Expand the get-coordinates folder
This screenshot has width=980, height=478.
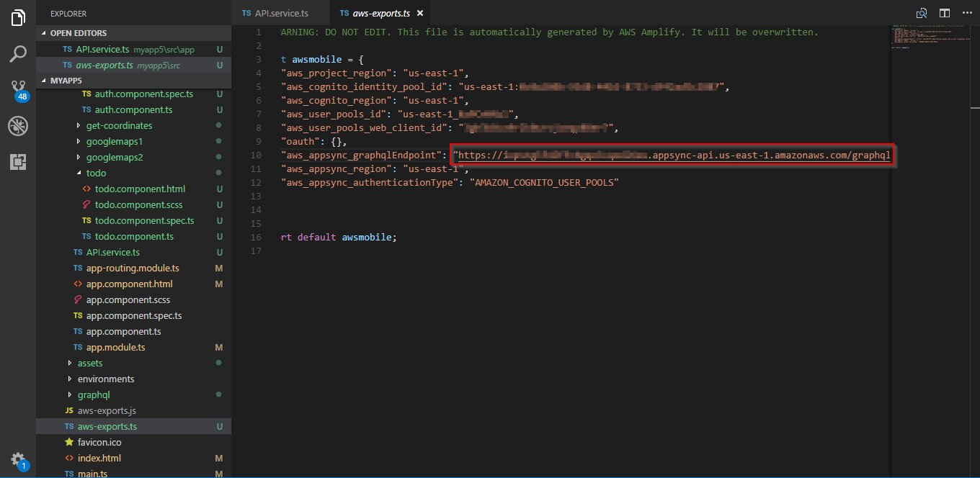pos(119,125)
